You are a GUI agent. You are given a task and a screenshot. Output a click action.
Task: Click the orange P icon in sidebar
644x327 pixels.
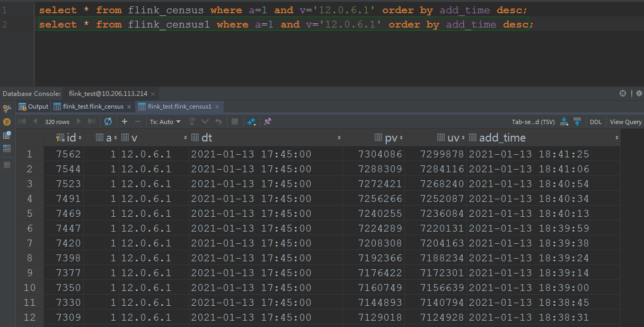click(x=7, y=122)
